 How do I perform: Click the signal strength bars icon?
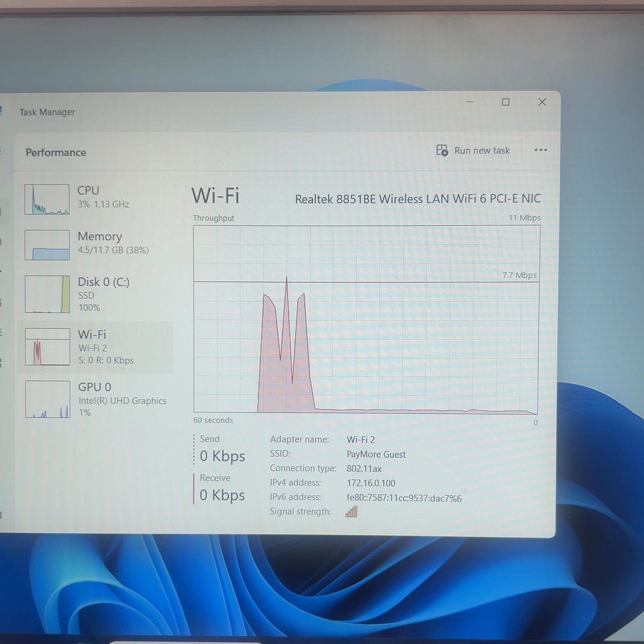tap(352, 511)
